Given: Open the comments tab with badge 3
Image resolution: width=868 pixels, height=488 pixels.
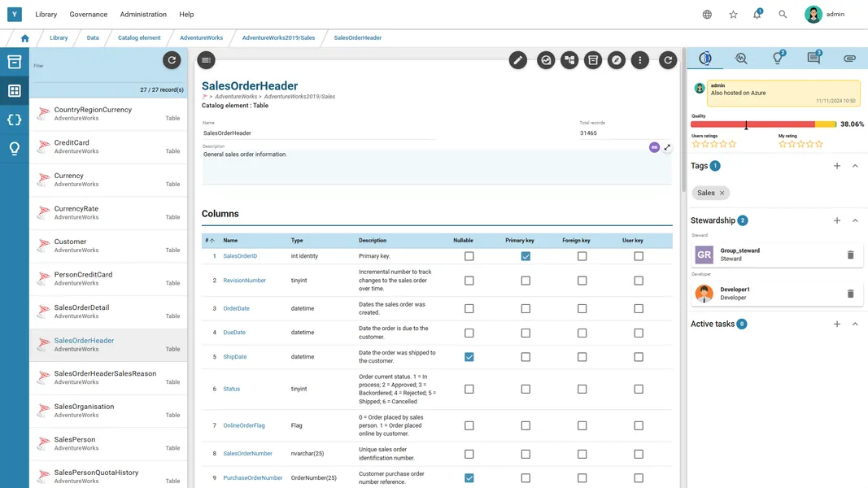Looking at the screenshot, I should click(x=813, y=58).
